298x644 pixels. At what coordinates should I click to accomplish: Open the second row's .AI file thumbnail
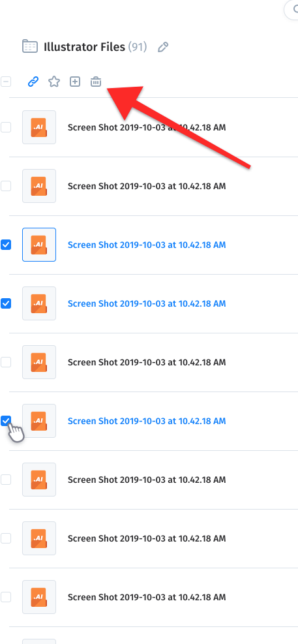click(39, 186)
